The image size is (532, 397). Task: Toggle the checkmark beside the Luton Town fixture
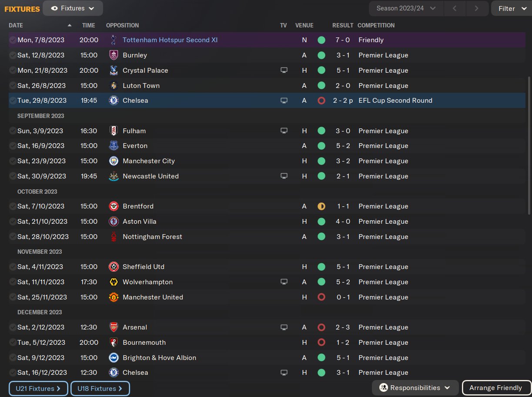tap(13, 86)
